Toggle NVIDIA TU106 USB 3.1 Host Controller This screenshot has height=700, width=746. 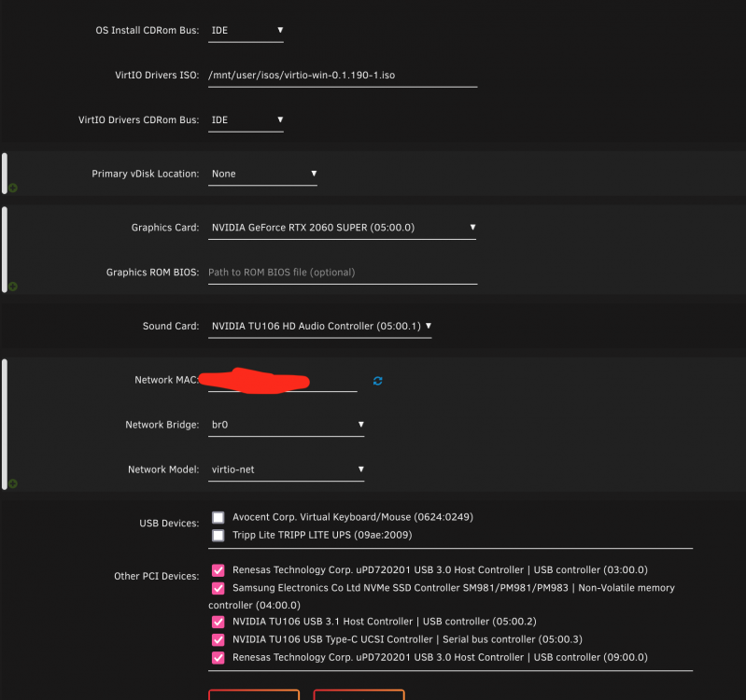click(218, 622)
